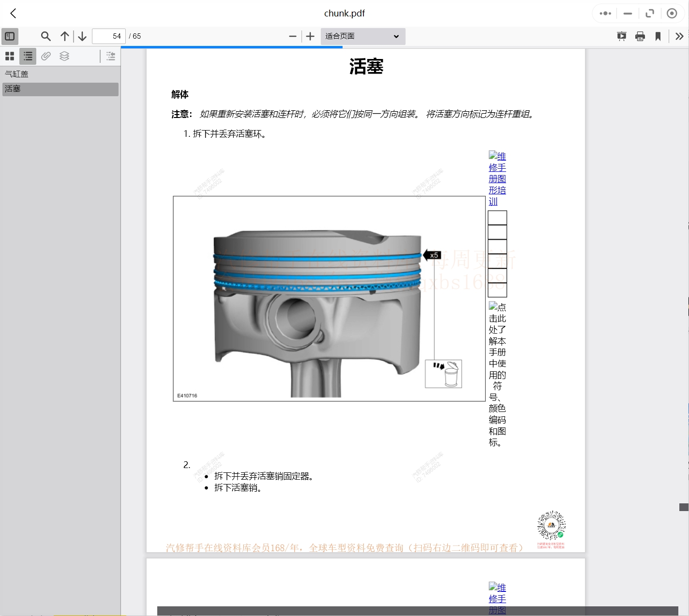
Task: Print the chunk.pdf document
Action: coord(640,36)
